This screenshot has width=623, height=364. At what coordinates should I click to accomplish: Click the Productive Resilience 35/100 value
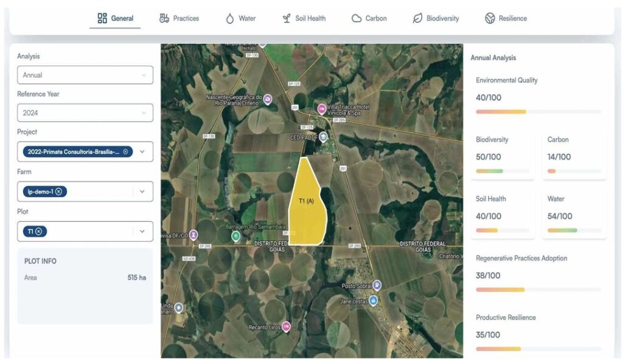tap(488, 335)
